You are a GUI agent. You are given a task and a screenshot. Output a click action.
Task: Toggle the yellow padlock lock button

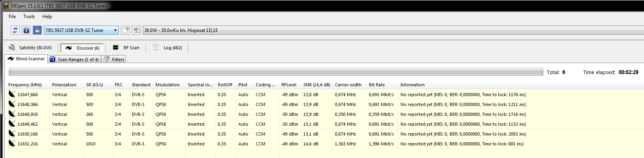pyautogui.click(x=37, y=30)
